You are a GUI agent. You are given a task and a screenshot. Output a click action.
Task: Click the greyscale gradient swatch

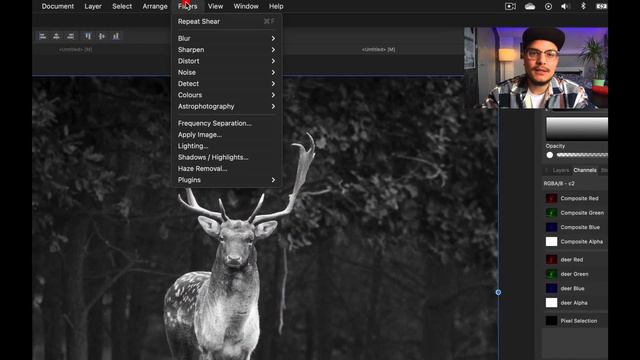pos(577,129)
